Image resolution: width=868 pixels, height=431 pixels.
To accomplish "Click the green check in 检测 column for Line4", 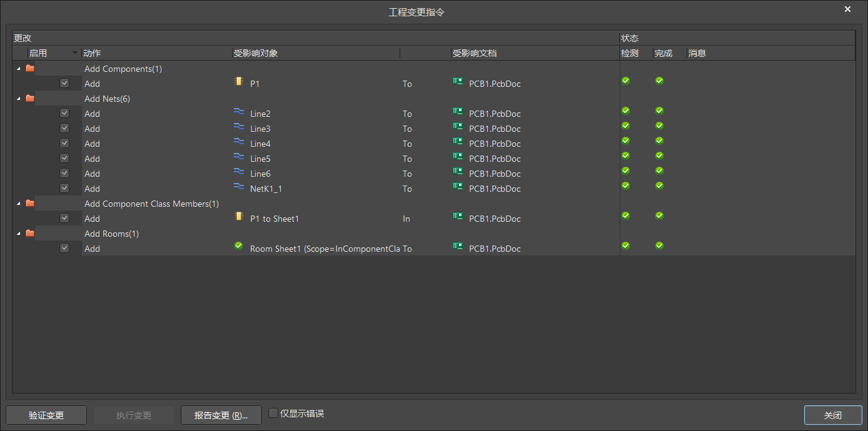I will tap(625, 140).
